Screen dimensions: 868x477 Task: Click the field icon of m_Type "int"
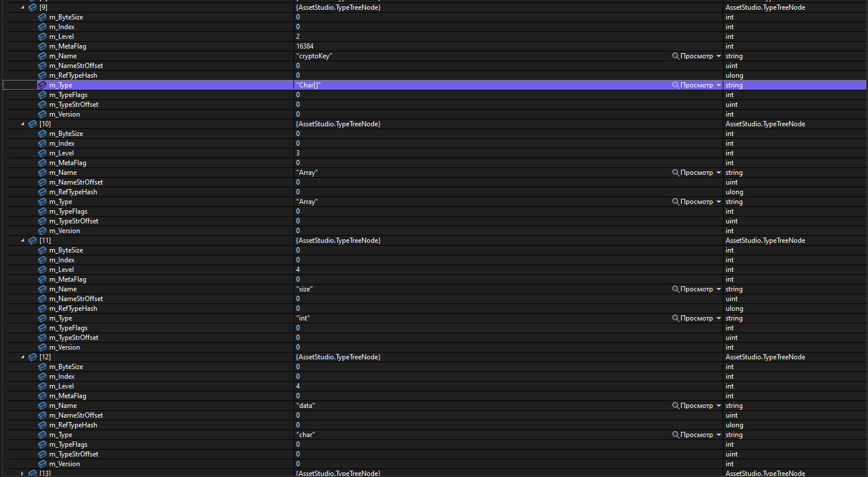coord(42,318)
